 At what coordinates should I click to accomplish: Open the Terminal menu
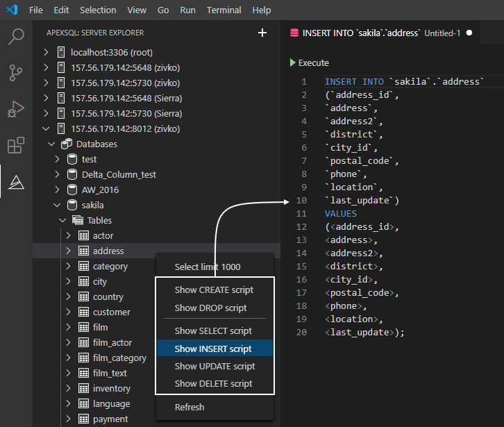tap(224, 10)
